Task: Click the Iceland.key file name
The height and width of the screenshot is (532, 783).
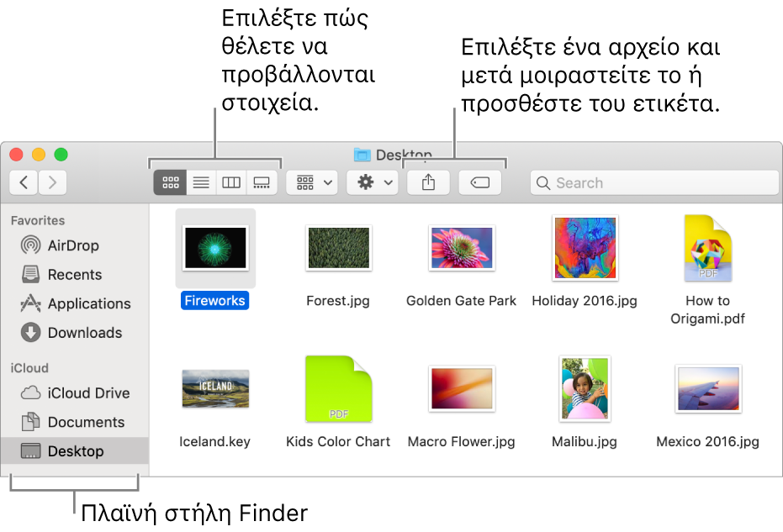Action: pos(214,441)
